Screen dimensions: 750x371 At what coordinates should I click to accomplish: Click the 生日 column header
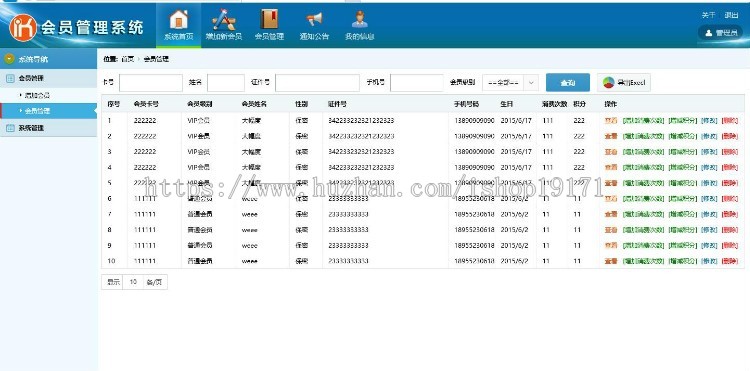click(507, 104)
